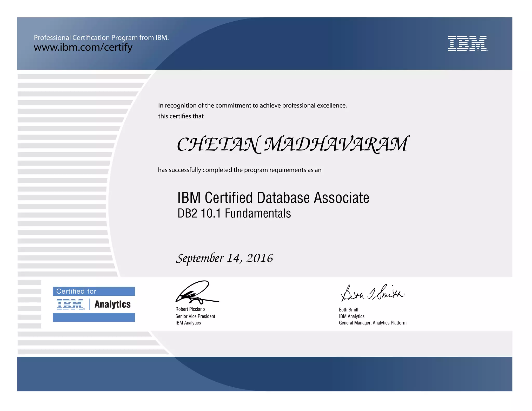Click 'General Manager, Analytics Platform' text
Image resolution: width=532 pixels, height=411 pixels.
point(373,323)
